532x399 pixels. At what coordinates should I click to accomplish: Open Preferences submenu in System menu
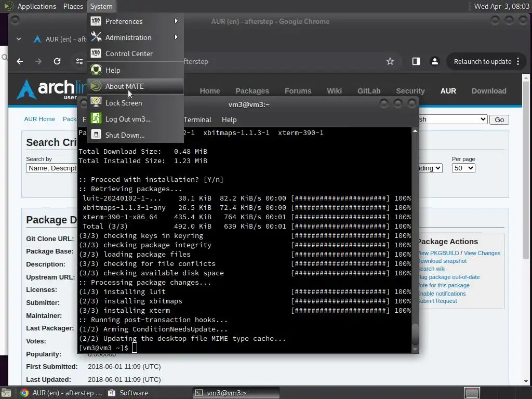click(135, 21)
